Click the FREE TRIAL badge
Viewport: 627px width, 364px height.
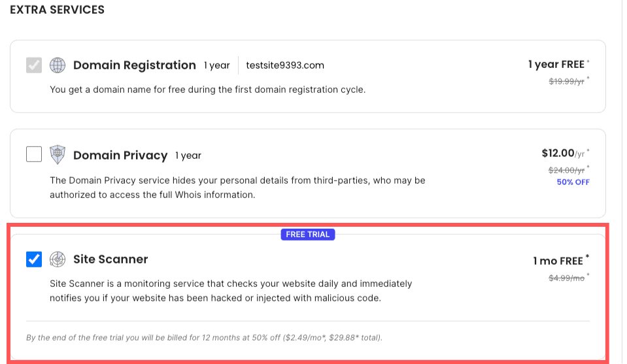point(308,235)
